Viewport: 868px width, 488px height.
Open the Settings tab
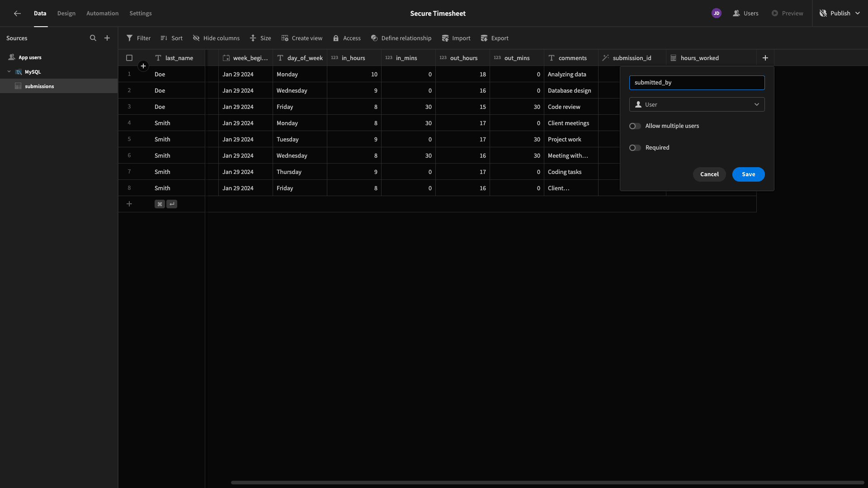[x=141, y=14]
